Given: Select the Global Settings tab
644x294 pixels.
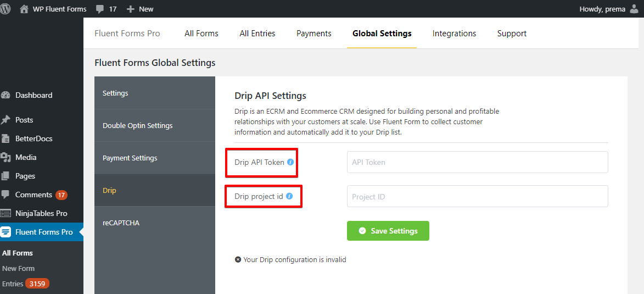Looking at the screenshot, I should point(382,34).
